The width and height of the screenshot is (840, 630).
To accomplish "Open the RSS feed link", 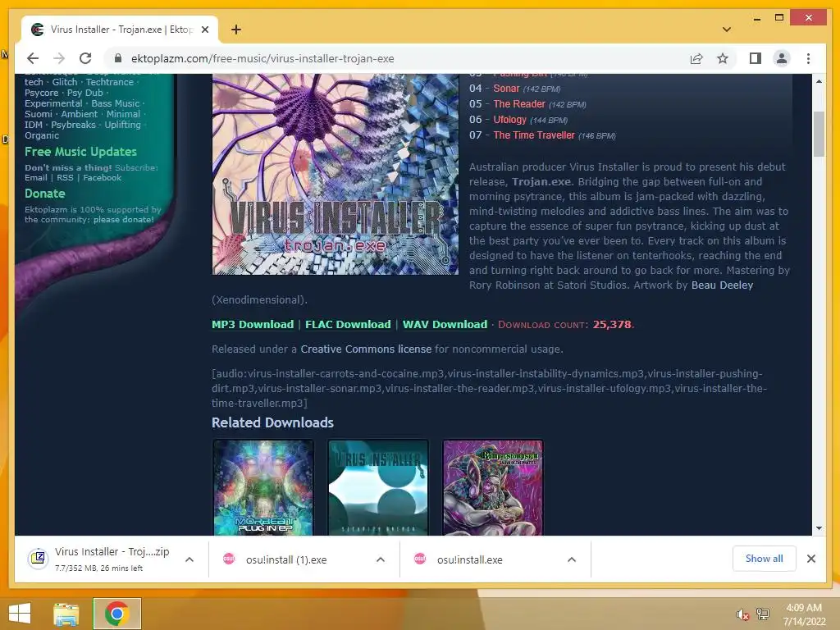I will click(65, 178).
